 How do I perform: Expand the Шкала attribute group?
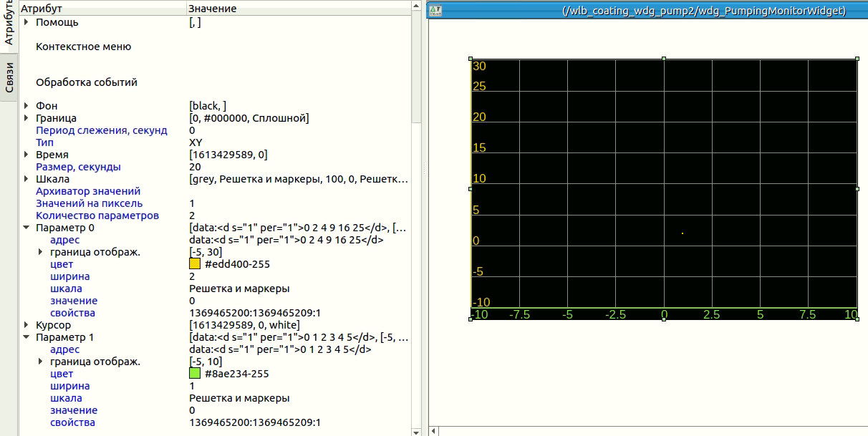tap(26, 179)
